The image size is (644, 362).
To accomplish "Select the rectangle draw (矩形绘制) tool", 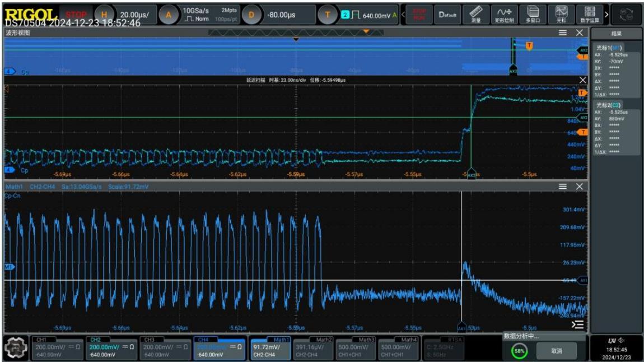I will pos(505,15).
